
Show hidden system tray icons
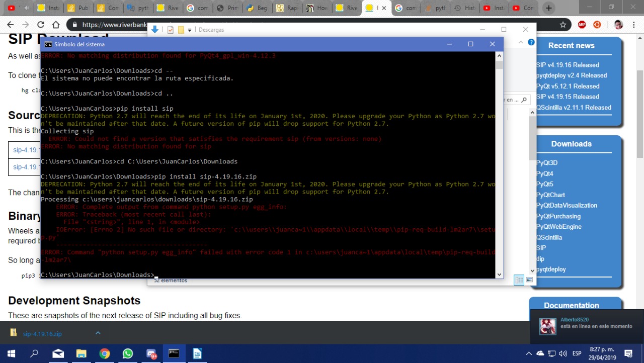click(x=529, y=353)
